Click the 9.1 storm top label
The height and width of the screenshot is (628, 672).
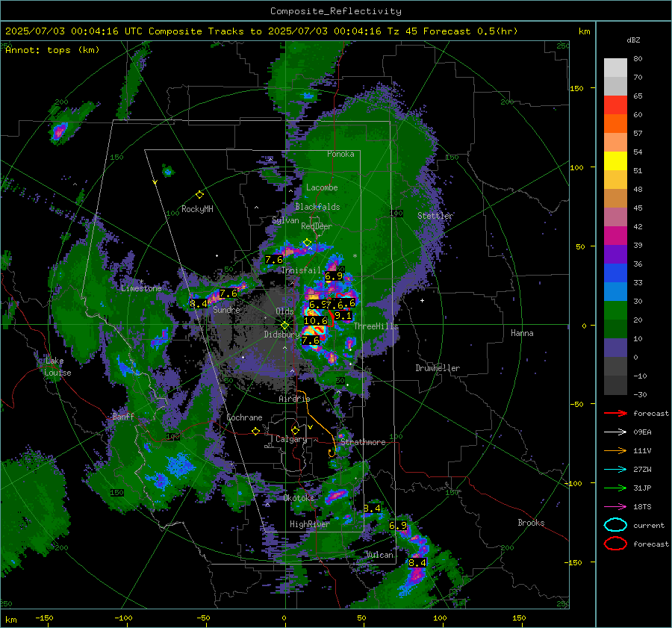tap(343, 316)
